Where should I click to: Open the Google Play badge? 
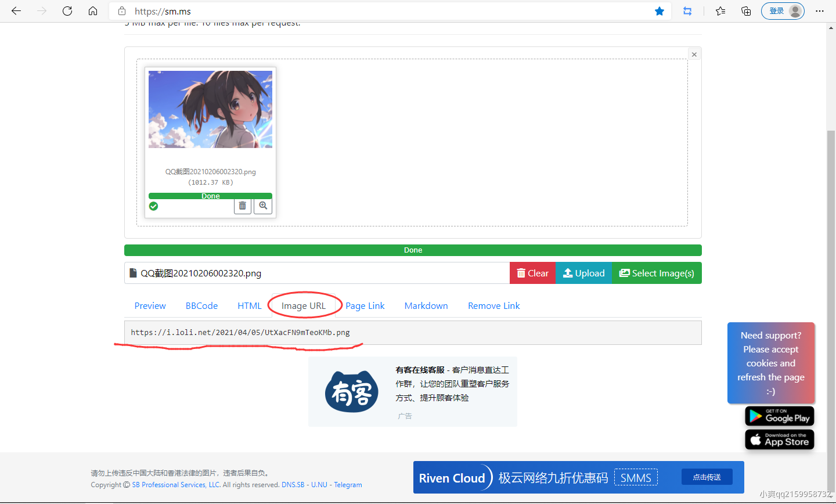pyautogui.click(x=780, y=416)
